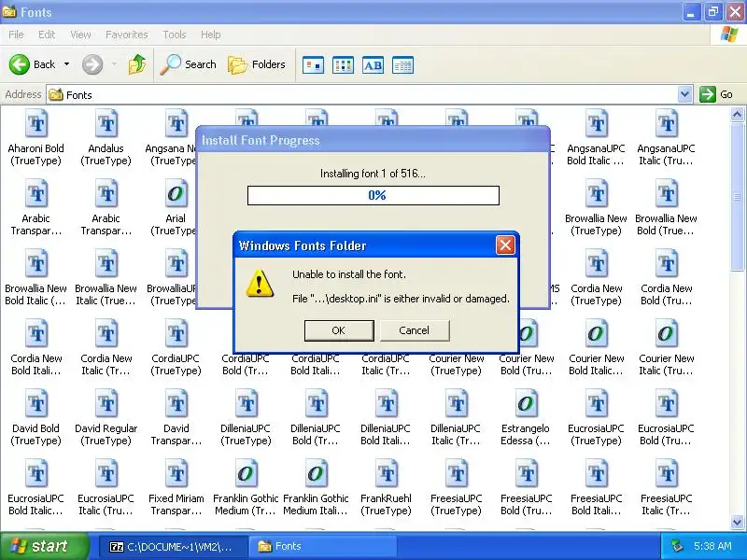Open the Edit menu

click(x=47, y=35)
